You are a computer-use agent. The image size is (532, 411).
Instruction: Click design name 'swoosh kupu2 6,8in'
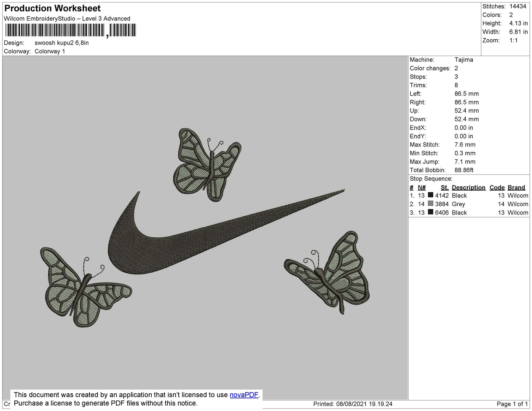coord(61,43)
